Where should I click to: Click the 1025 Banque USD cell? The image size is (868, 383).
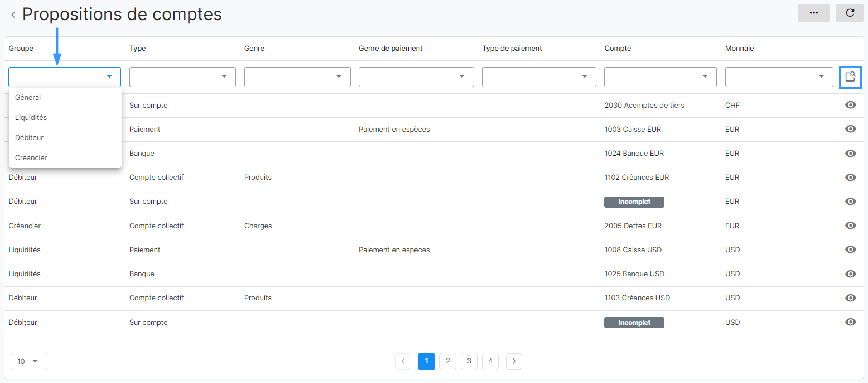635,274
